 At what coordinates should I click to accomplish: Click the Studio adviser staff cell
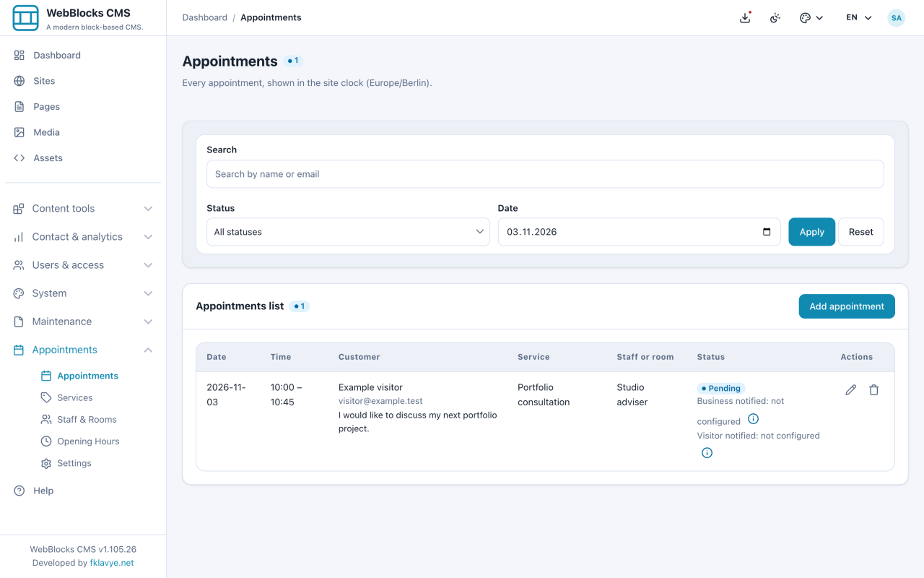tap(632, 394)
